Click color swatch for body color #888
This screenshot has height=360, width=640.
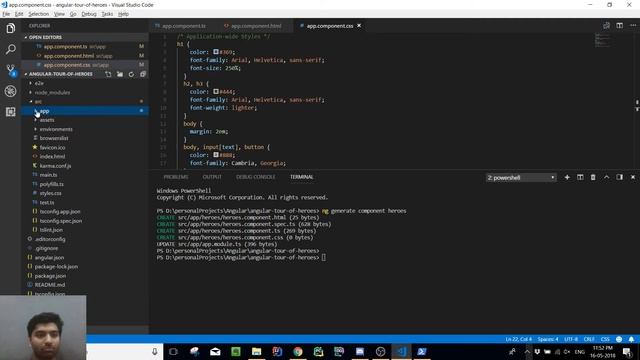pyautogui.click(x=216, y=155)
